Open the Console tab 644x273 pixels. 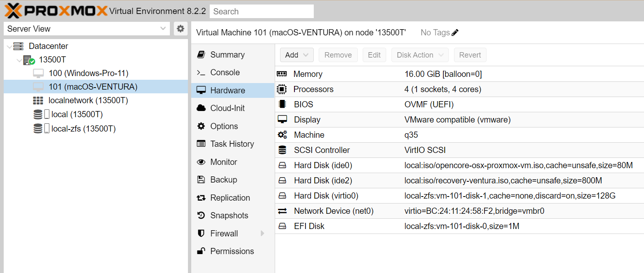pyautogui.click(x=233, y=72)
